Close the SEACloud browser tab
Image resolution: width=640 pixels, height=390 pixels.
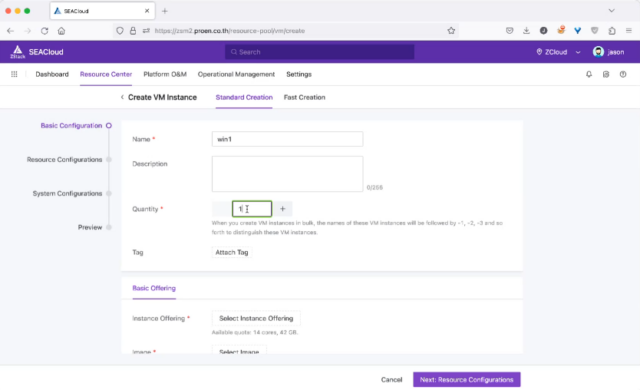point(147,11)
